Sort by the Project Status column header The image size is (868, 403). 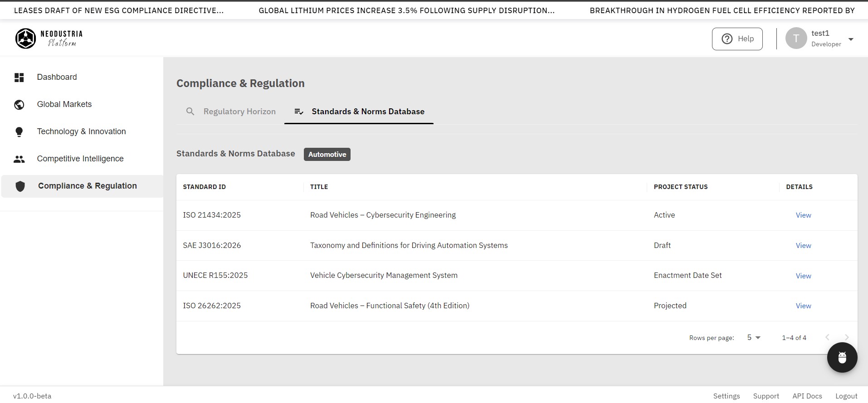[680, 187]
